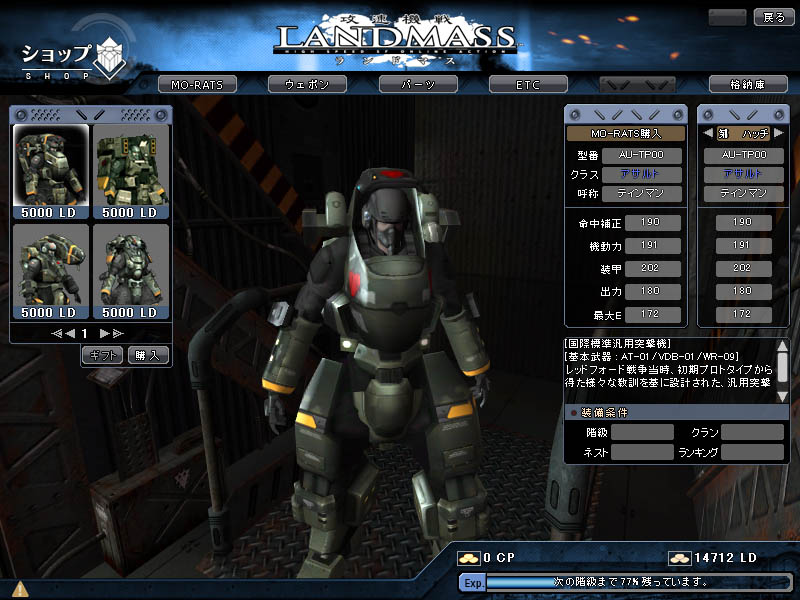Click the クラン requirement field
Screen dimensions: 800x600
coord(753,432)
